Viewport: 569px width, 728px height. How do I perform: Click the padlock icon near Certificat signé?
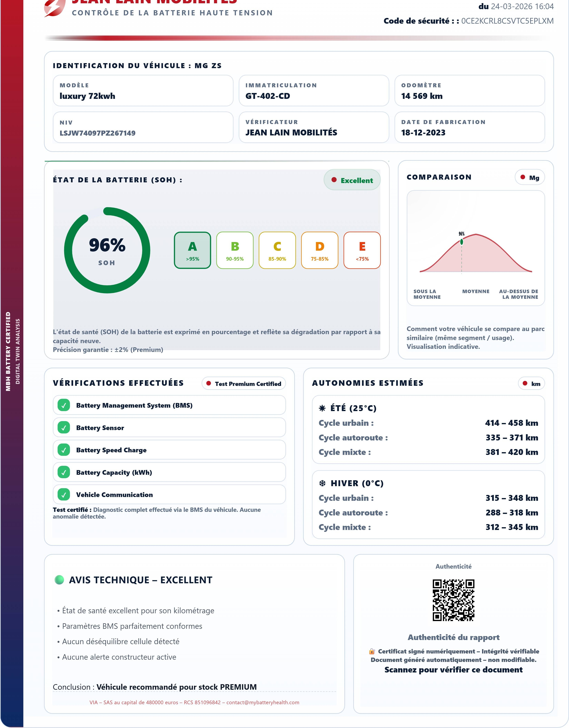pos(372,651)
